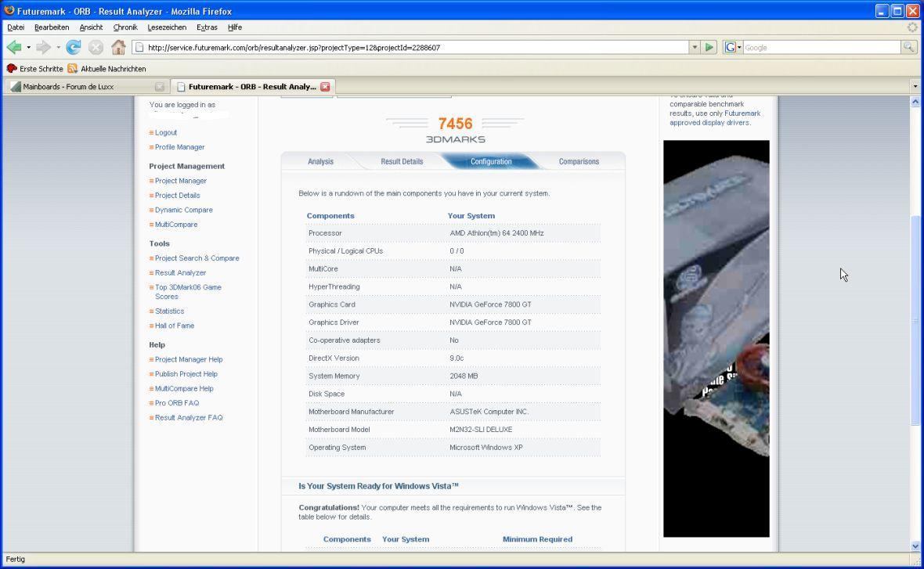Open the list all tabs dropdown
Screen dimensions: 924x569
click(x=915, y=87)
